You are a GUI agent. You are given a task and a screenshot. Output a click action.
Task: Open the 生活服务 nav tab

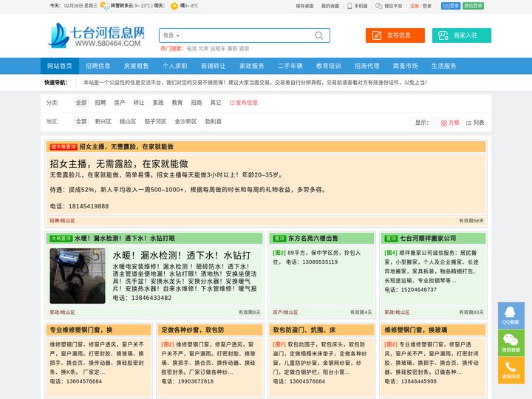(443, 66)
